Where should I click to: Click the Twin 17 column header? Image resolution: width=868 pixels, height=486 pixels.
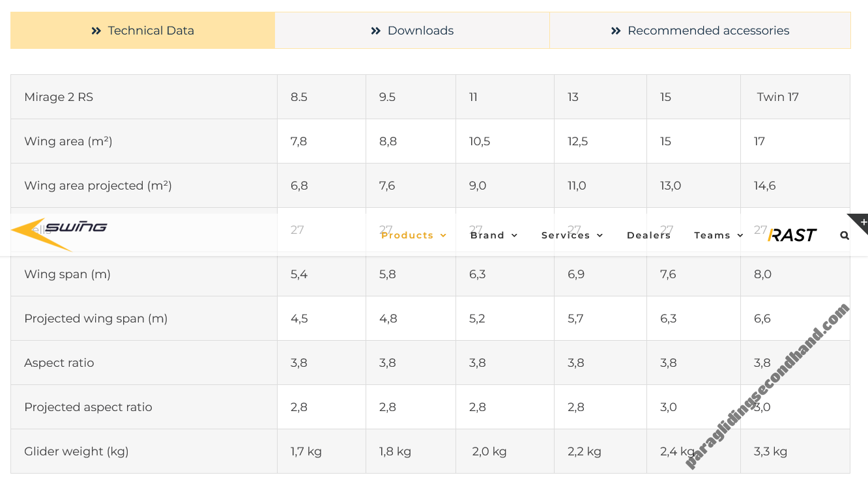pyautogui.click(x=777, y=97)
